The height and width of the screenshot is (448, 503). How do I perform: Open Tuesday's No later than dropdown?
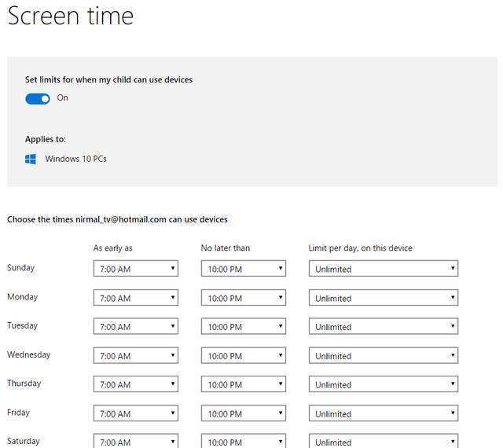(244, 326)
